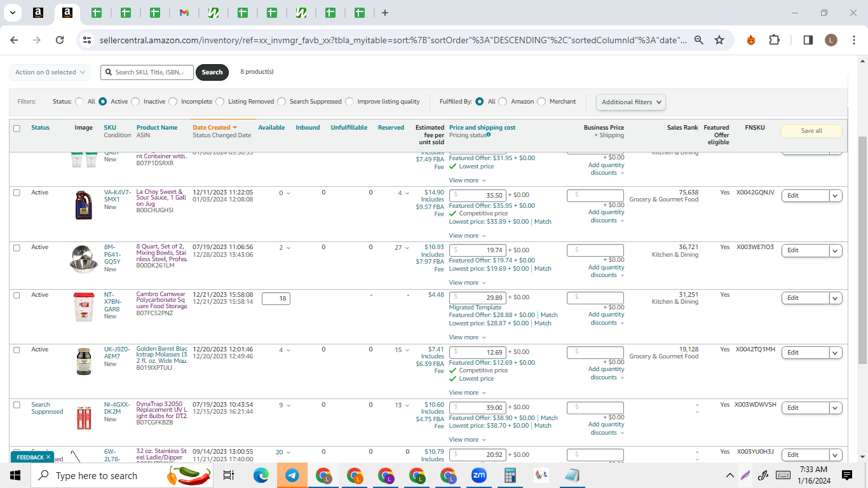Viewport: 868px width, 488px height.
Task: Select Improve listing quality filter
Action: pyautogui.click(x=349, y=102)
